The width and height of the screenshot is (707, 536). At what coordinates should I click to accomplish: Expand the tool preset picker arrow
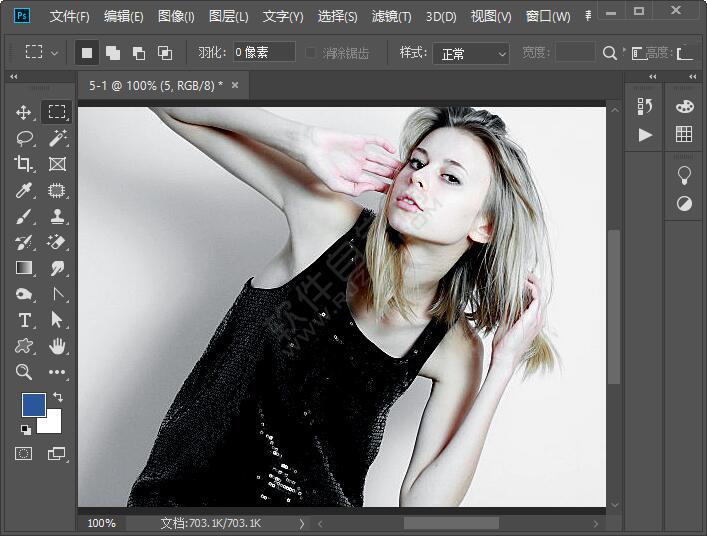click(54, 52)
